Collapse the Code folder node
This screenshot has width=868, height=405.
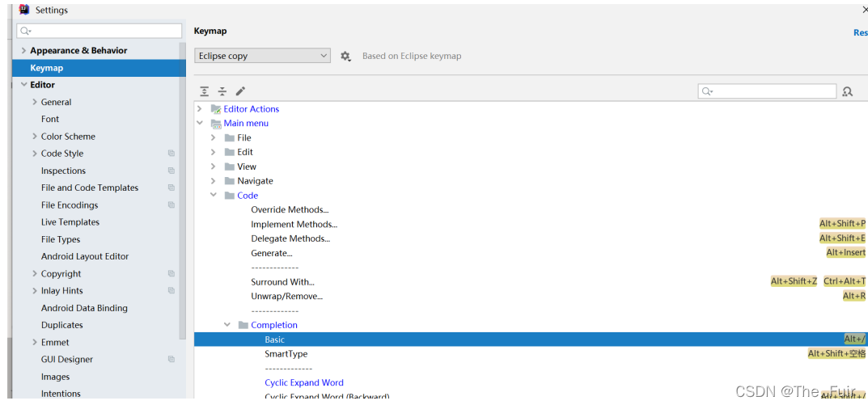213,196
